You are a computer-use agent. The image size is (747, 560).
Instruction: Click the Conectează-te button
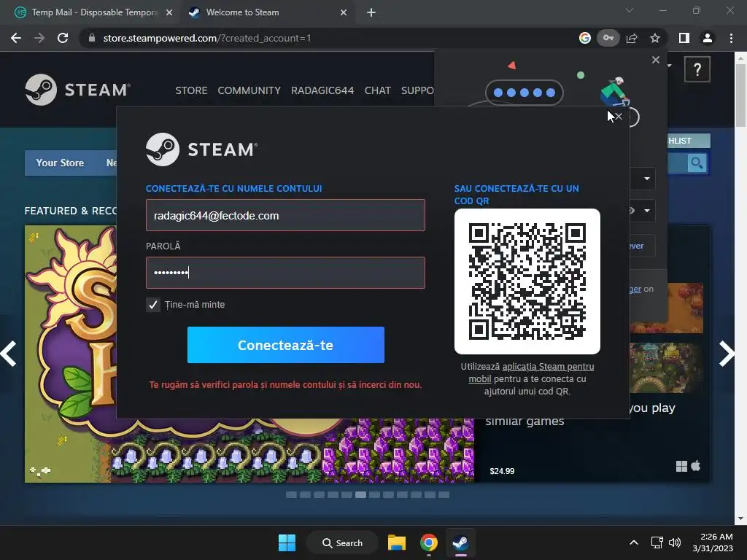[286, 345]
